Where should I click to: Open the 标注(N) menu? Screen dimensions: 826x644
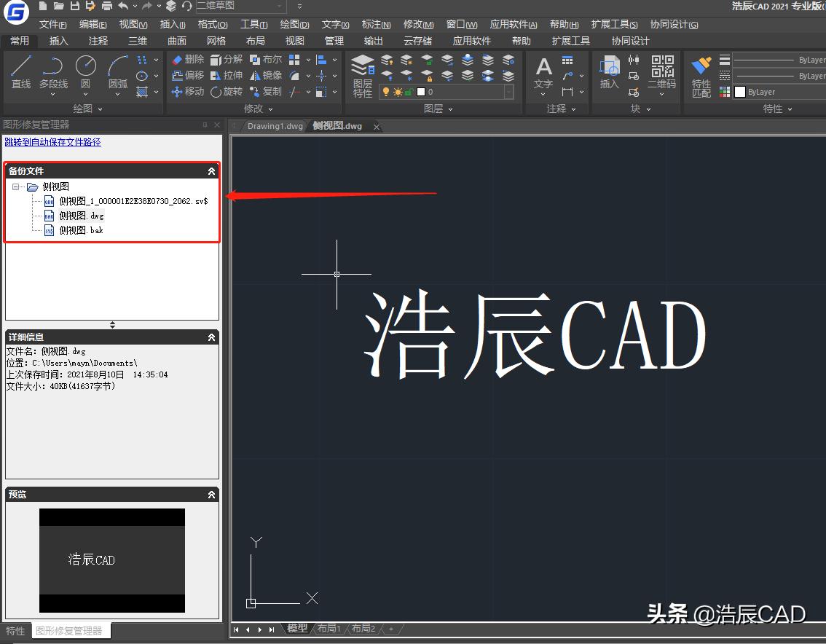(x=376, y=24)
